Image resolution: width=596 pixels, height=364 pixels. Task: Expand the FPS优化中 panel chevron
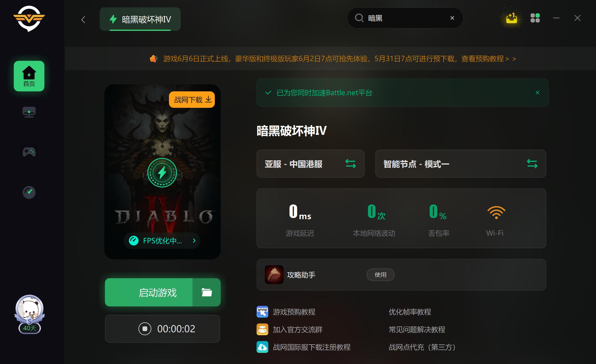click(194, 241)
